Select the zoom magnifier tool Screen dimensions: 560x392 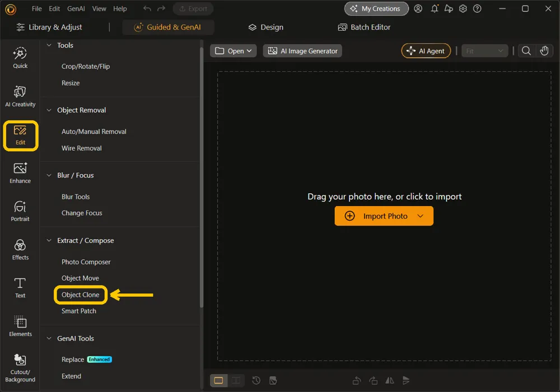pos(526,51)
